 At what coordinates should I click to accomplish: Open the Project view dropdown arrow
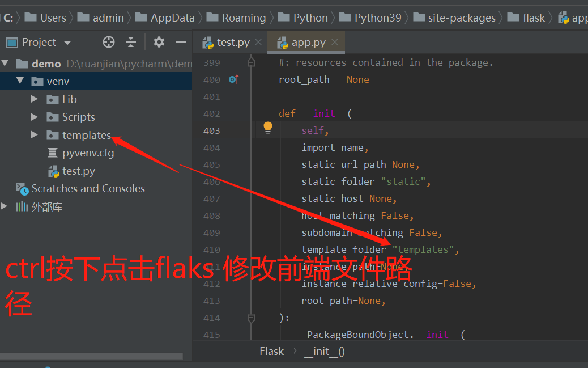67,43
